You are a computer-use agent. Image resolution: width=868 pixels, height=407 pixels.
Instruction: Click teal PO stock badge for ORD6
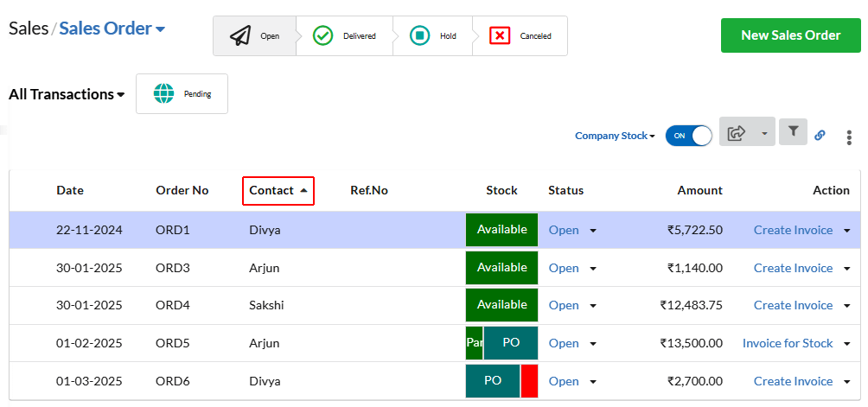click(x=493, y=380)
